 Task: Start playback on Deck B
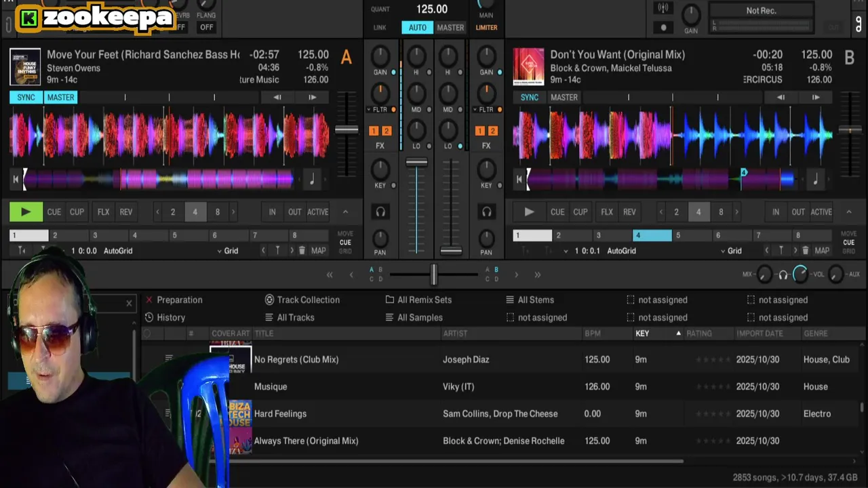point(529,212)
